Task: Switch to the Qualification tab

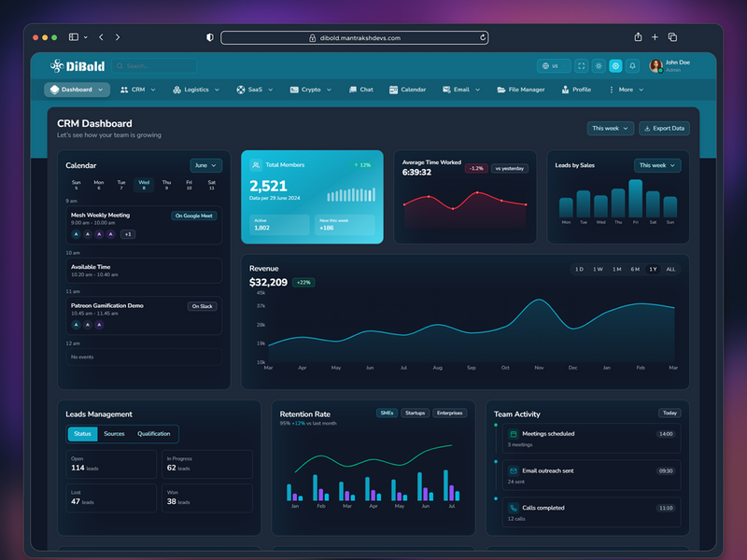Action: (153, 434)
